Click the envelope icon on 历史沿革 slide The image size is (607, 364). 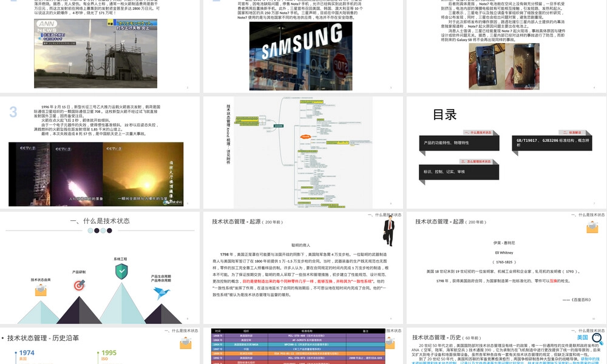[x=185, y=343]
